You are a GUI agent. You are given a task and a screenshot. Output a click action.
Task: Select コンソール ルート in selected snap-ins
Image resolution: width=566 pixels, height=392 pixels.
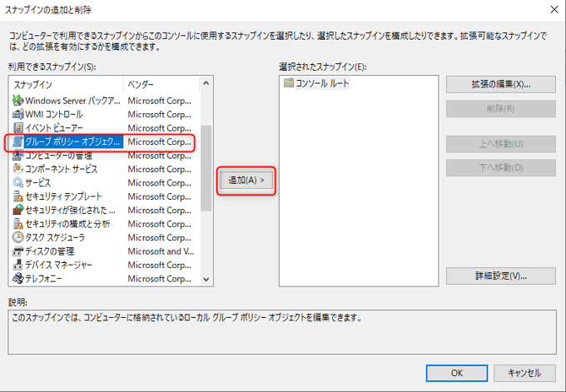[322, 83]
